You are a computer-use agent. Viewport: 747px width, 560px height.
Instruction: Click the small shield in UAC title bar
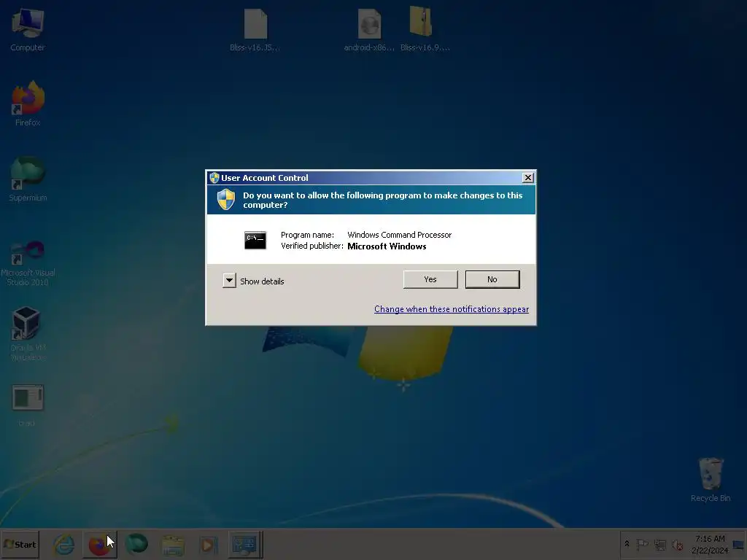[x=214, y=178]
